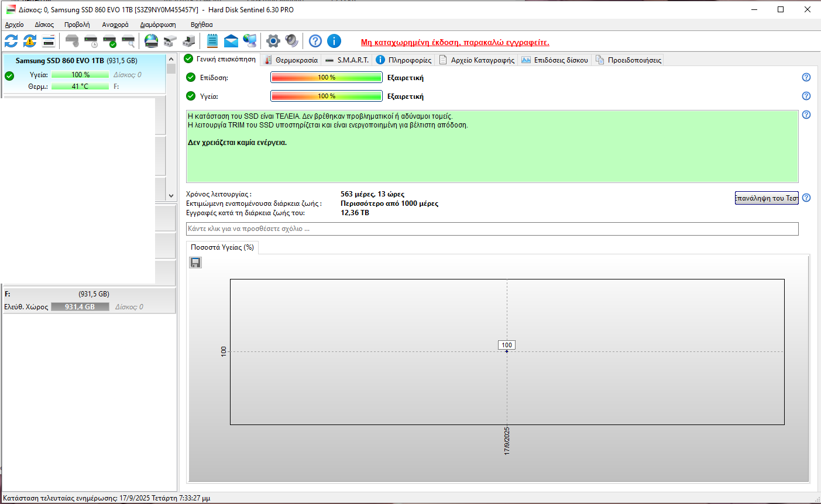Click the red unregistered version registration link

tap(455, 42)
